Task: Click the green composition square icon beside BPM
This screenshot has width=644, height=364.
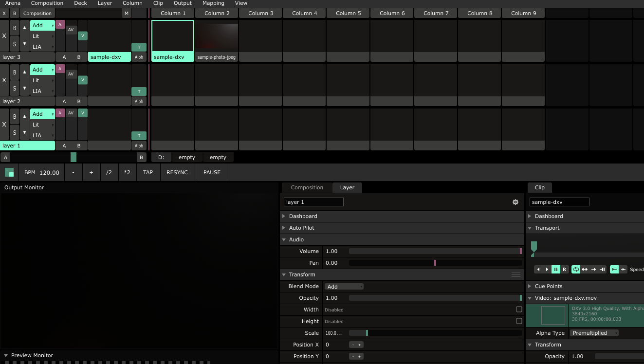Action: tap(9, 172)
